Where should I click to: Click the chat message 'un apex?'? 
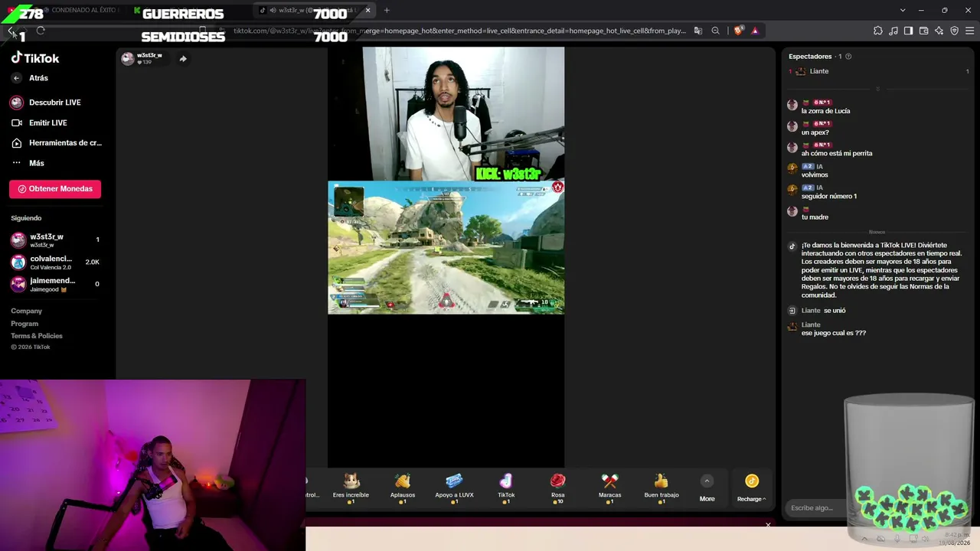[x=815, y=132]
